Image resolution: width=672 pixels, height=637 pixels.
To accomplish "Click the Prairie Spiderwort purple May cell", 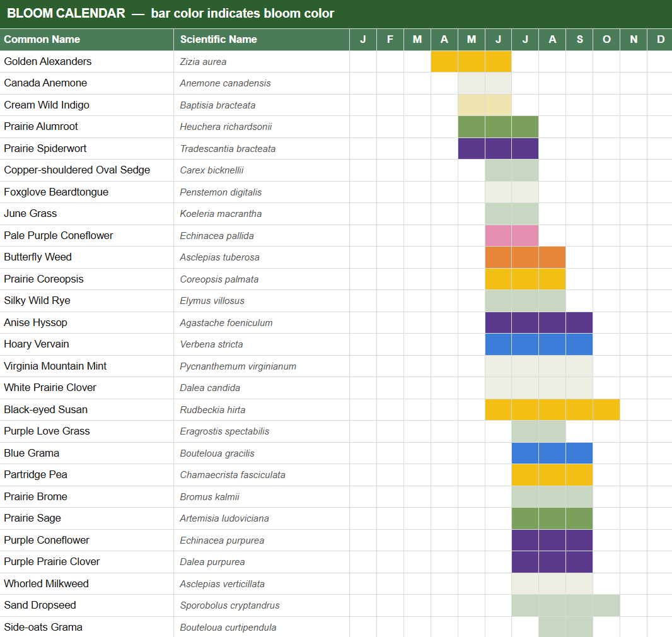I will [x=472, y=148].
